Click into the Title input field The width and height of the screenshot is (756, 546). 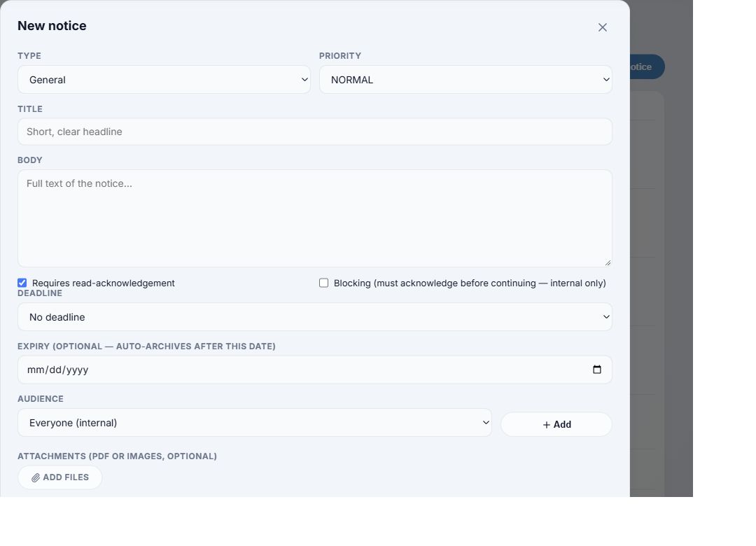(315, 132)
